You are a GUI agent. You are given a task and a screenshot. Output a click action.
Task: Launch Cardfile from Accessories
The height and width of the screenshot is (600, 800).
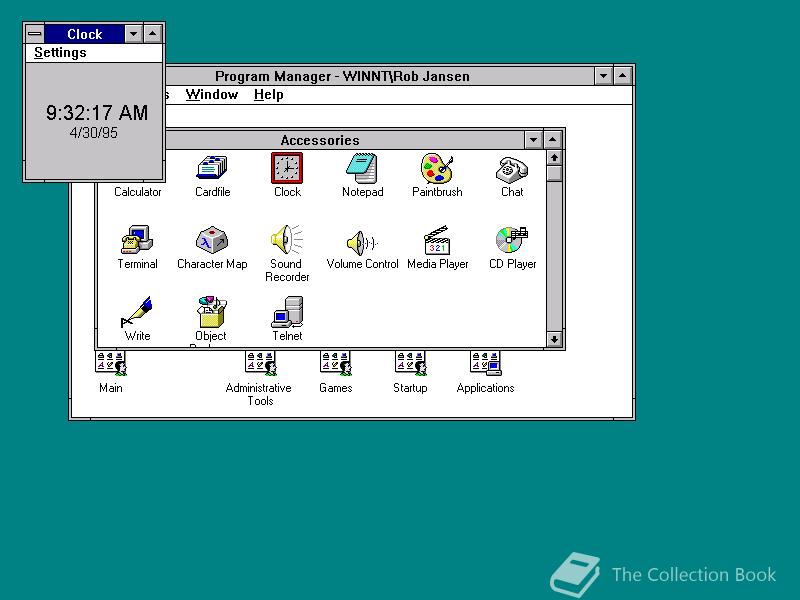click(x=212, y=168)
